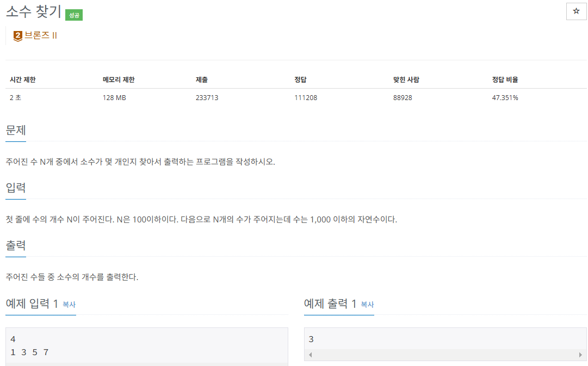
Task: Click the line 1 3 5 7 in example input
Action: 29,352
